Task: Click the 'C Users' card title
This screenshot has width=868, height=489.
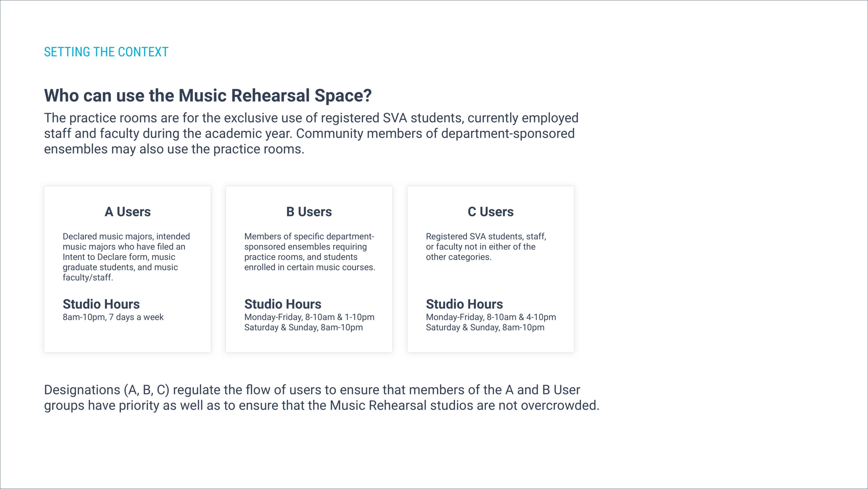Action: tap(491, 212)
